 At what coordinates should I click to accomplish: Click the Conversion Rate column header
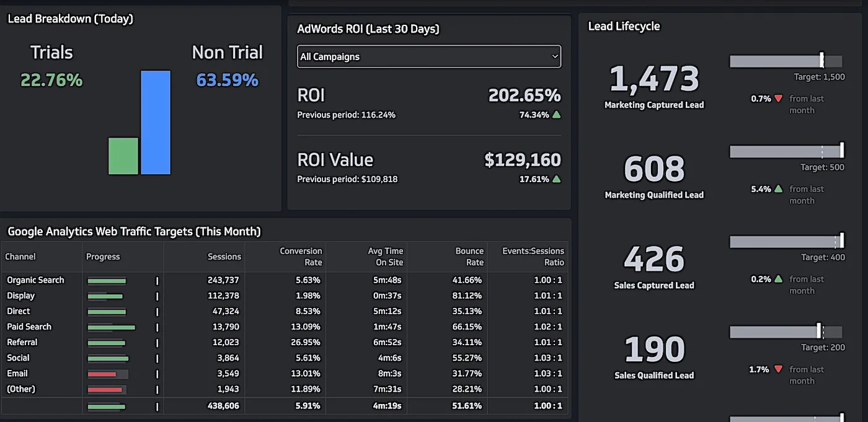click(301, 257)
